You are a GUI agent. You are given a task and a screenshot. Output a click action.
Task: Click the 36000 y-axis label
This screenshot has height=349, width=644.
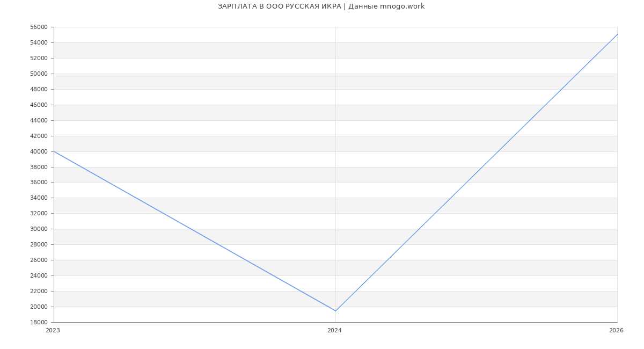[39, 183]
